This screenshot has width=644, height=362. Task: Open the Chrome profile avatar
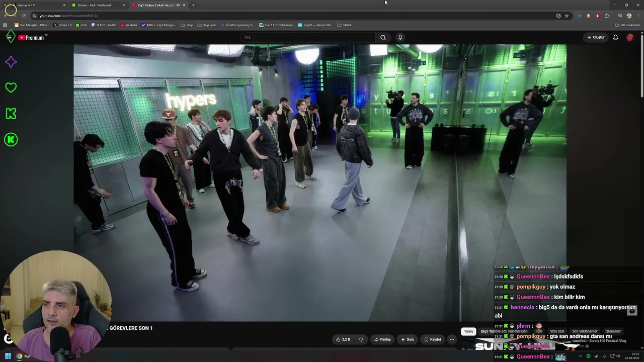pyautogui.click(x=629, y=16)
